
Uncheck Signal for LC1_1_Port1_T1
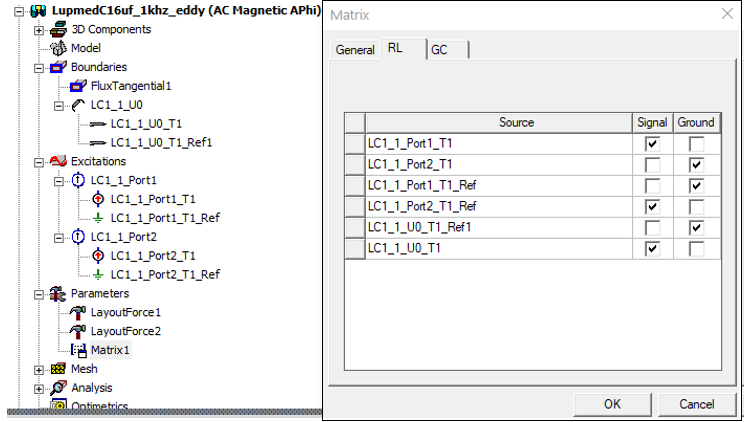tap(652, 144)
